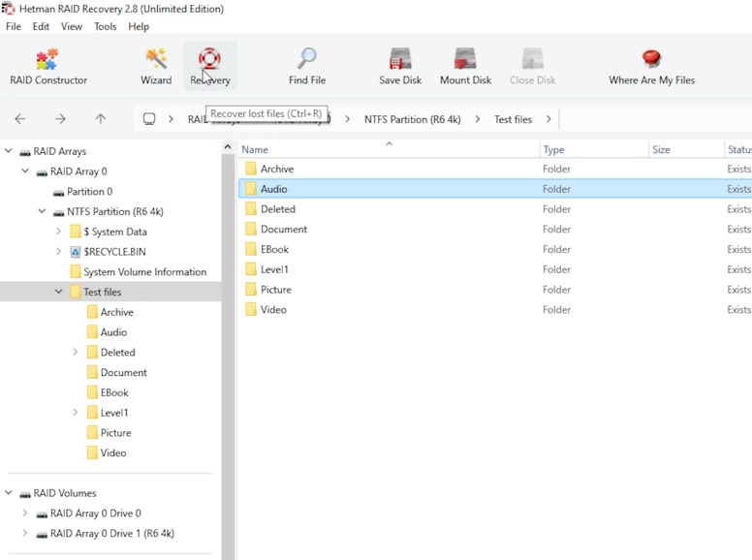
Task: Click the Recovery lifebuoy icon
Action: [x=209, y=59]
